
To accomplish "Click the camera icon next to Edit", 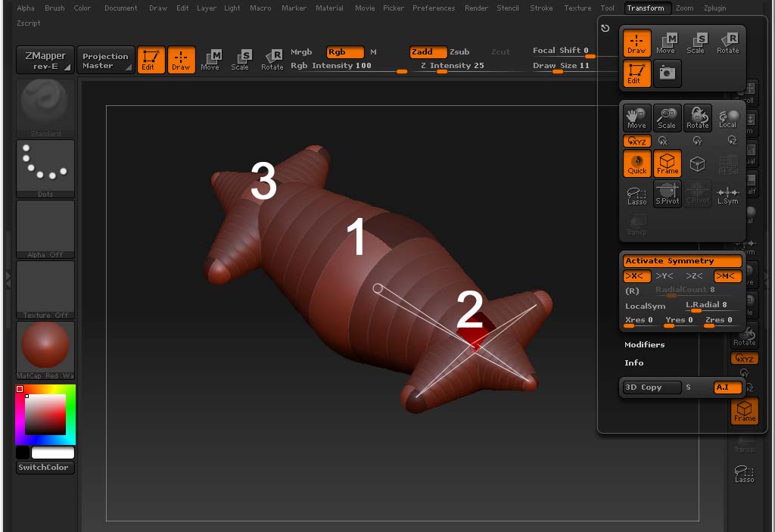I will coord(668,73).
